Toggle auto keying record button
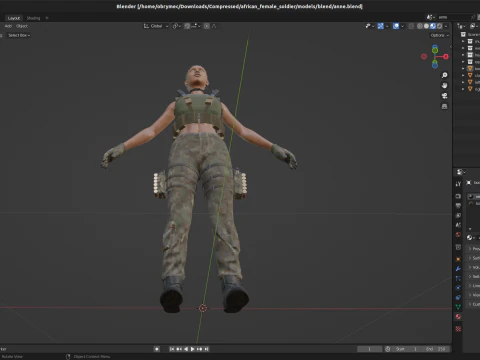This screenshot has height=360, width=480. click(x=157, y=349)
